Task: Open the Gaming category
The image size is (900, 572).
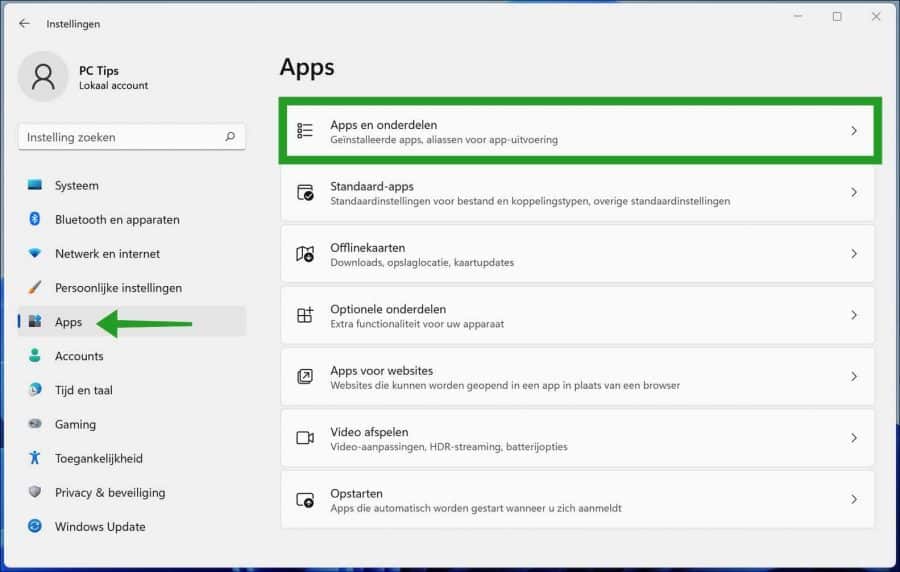Action: [x=132, y=424]
